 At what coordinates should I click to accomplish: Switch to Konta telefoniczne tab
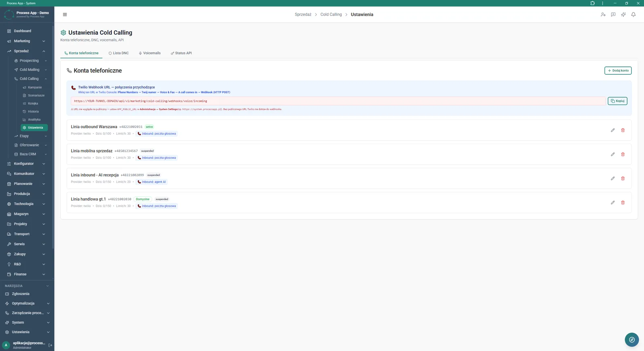[81, 53]
